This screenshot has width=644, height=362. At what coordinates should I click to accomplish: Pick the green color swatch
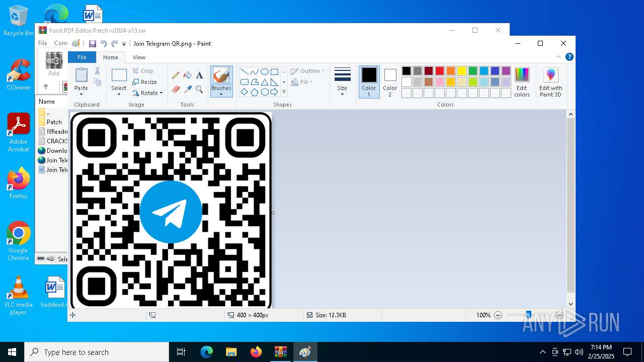tap(473, 71)
